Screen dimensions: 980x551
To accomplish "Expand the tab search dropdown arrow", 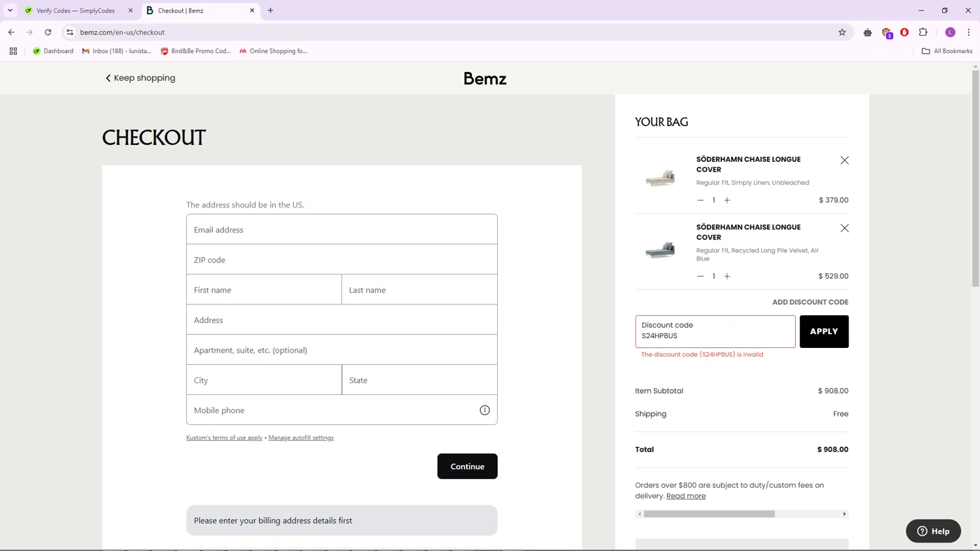I will (10, 10).
